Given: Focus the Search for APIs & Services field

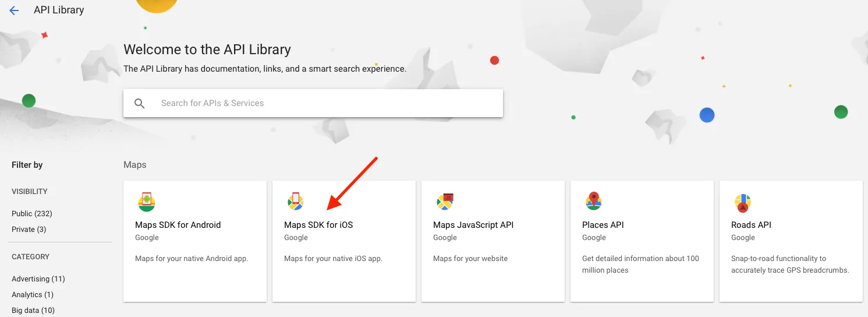Looking at the screenshot, I should coord(326,103).
